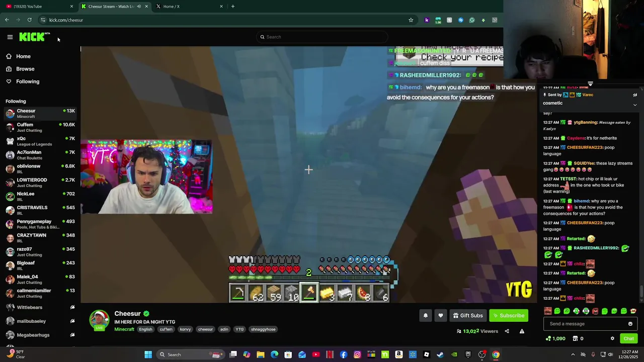This screenshot has height=362, width=644.
Task: Bookmark this page with star icon
Action: 411,20
